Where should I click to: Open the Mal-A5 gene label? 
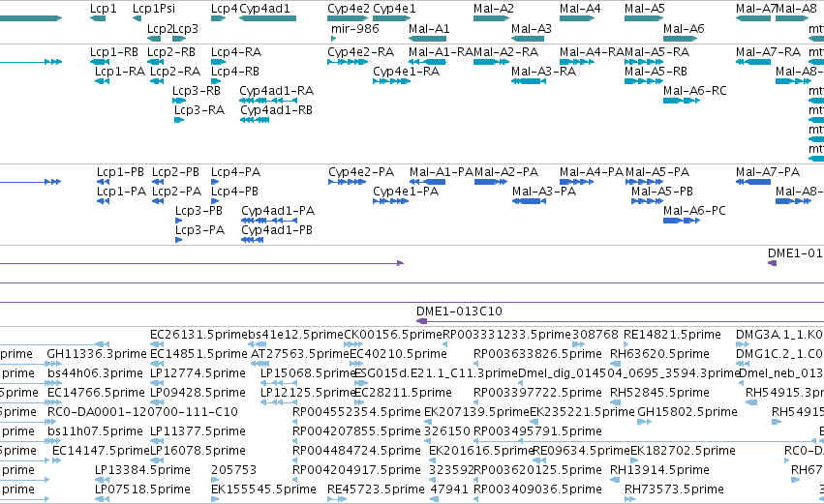coord(644,9)
